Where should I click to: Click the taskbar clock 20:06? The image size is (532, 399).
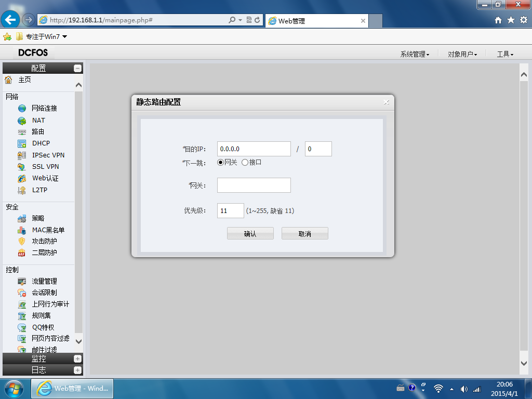pyautogui.click(x=504, y=384)
